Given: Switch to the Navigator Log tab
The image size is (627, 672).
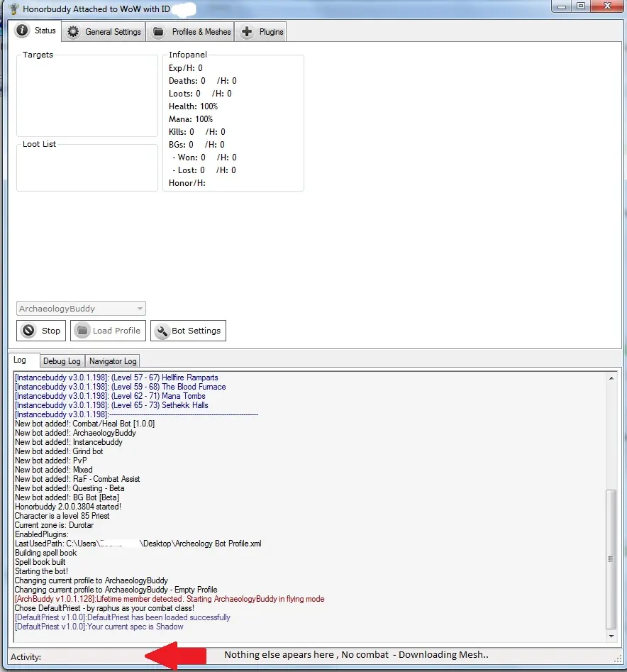Looking at the screenshot, I should [112, 361].
